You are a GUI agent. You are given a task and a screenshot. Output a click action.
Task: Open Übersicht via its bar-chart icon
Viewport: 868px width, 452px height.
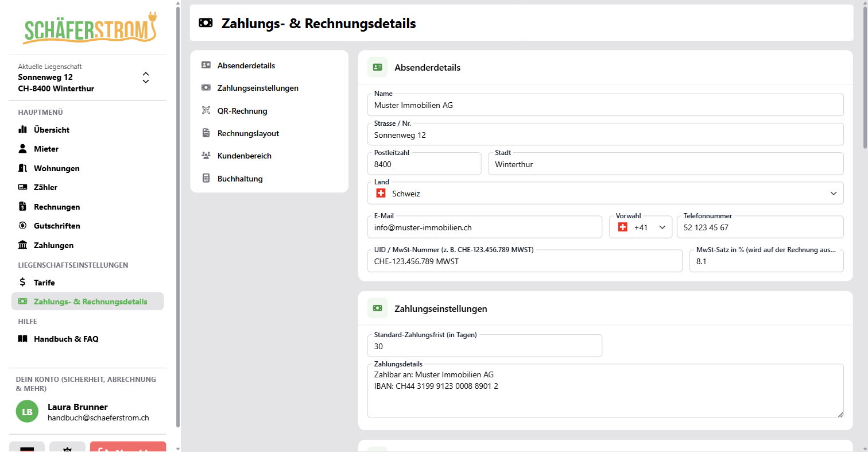pyautogui.click(x=23, y=130)
